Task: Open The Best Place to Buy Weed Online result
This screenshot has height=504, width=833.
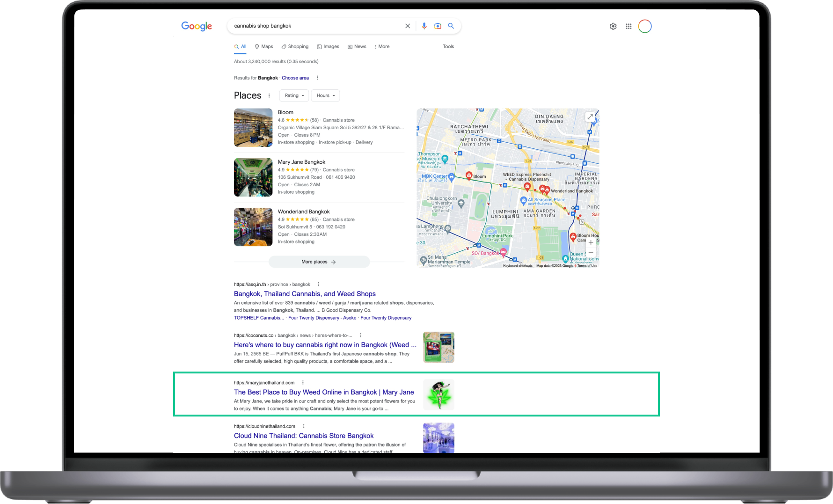Action: pos(324,392)
